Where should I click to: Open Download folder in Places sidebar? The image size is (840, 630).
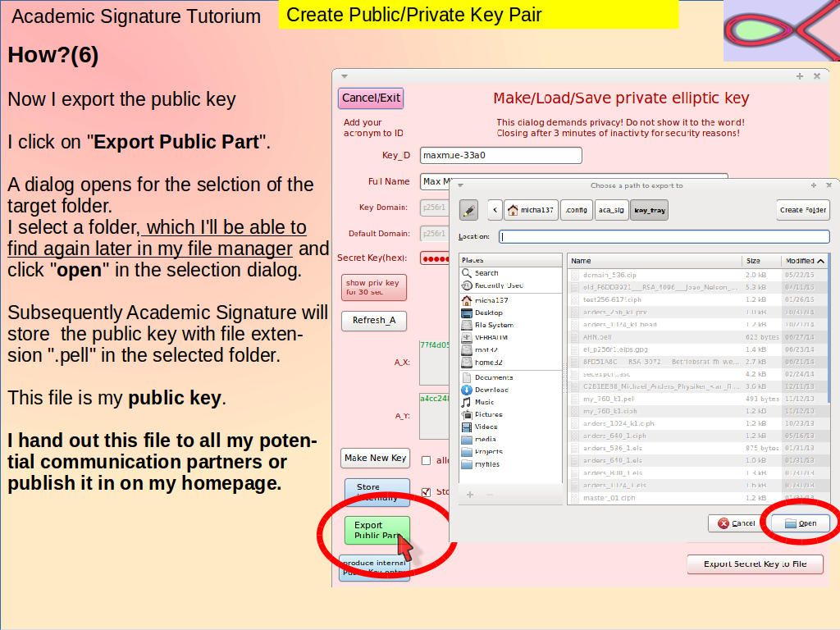point(491,390)
